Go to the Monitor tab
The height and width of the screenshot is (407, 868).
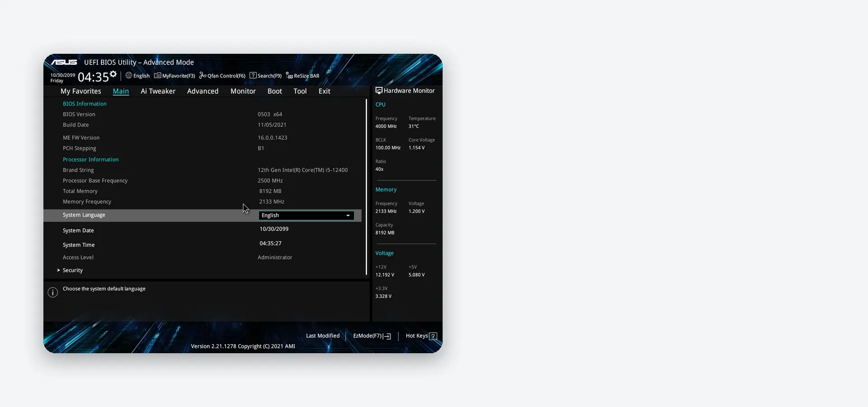pyautogui.click(x=243, y=91)
